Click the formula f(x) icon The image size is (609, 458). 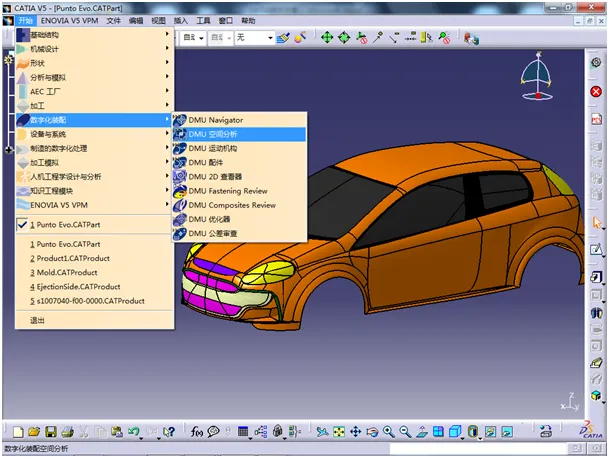(198, 432)
